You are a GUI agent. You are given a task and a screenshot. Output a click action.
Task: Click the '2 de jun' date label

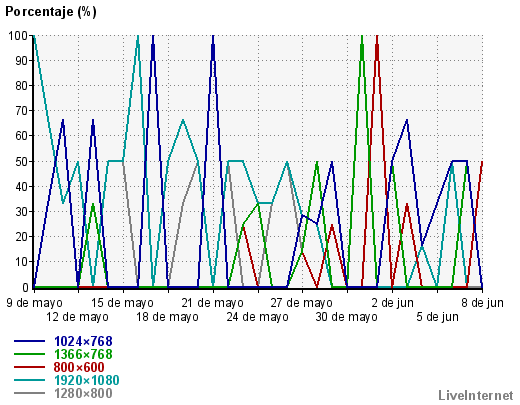(393, 303)
